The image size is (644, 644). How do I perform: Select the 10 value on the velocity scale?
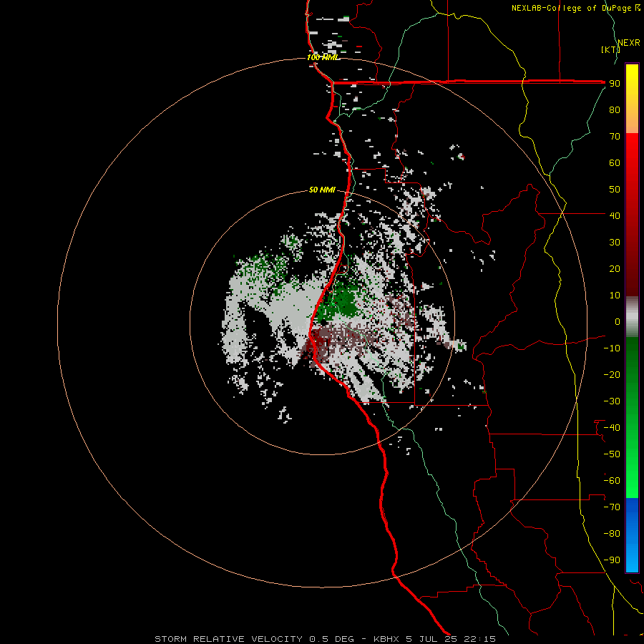615,296
